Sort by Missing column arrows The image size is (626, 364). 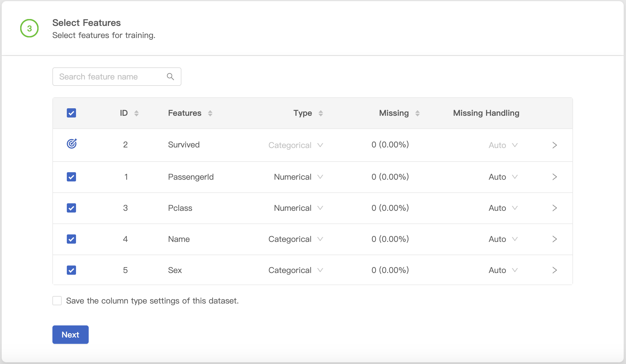tap(417, 113)
